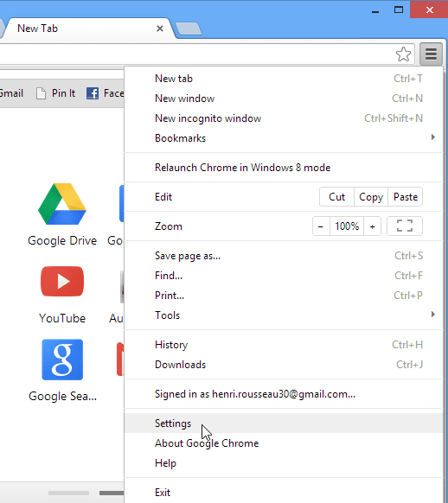Click the 100% zoom level value
Screen dimensions: 448x503
[347, 226]
